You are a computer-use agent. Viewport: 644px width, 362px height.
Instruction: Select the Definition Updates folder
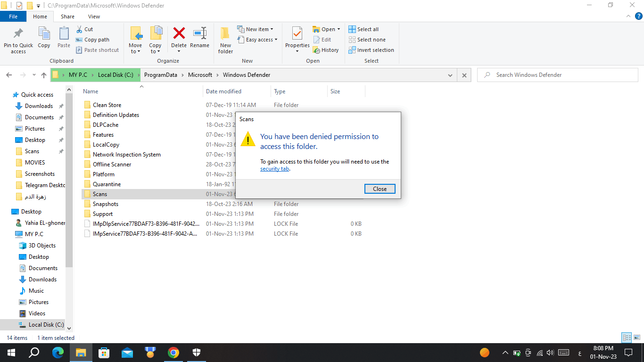click(x=116, y=115)
